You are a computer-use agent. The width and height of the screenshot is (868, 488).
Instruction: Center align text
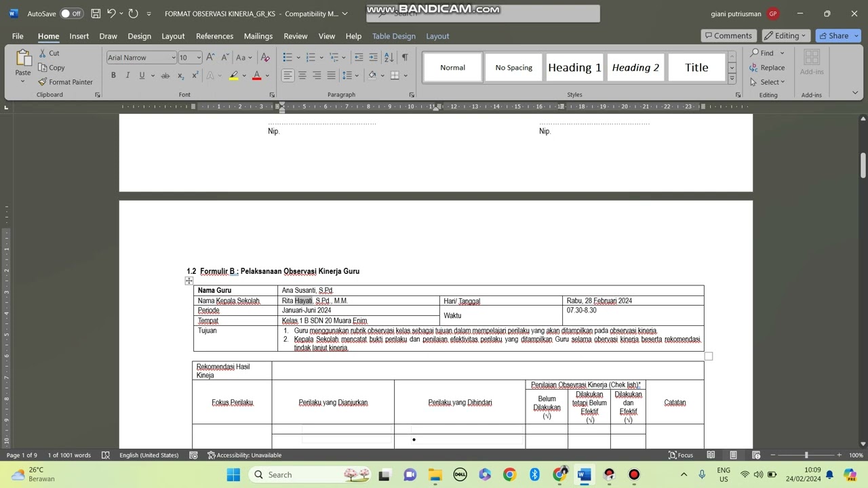coord(302,75)
